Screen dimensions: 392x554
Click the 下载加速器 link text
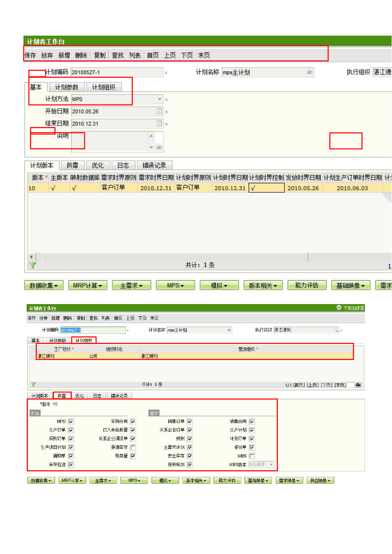click(x=353, y=308)
